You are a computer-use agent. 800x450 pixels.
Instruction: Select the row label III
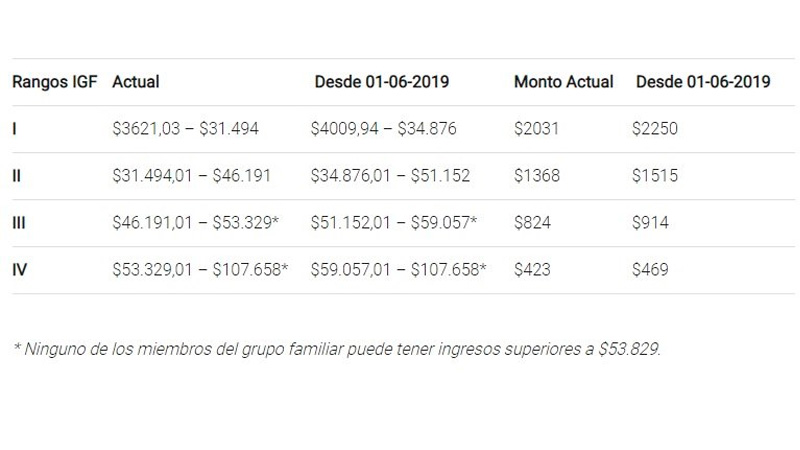[x=18, y=223]
